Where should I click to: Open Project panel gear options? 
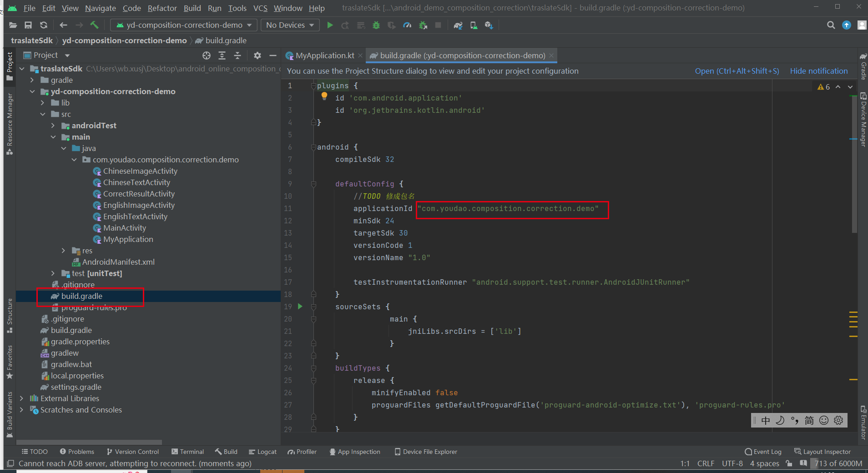pyautogui.click(x=257, y=55)
